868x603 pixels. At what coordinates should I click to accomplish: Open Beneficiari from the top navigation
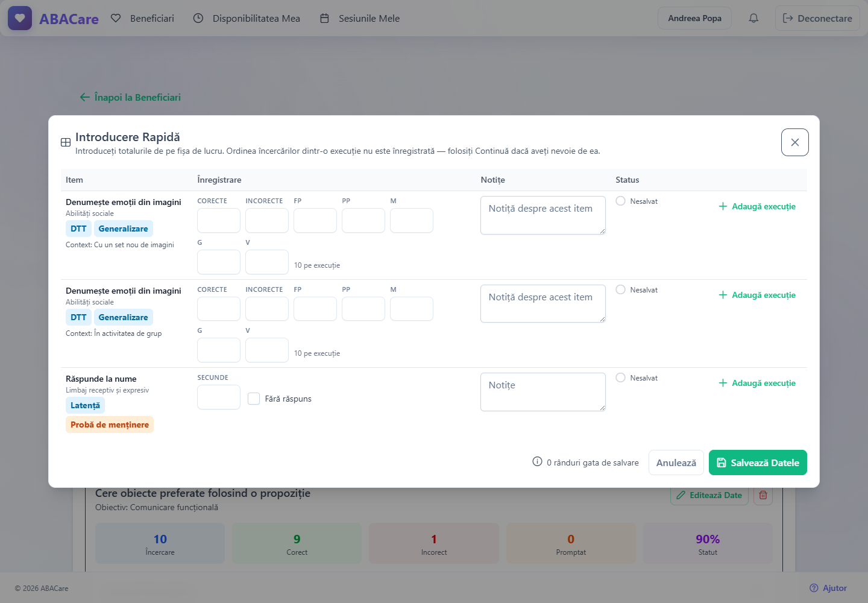click(142, 18)
